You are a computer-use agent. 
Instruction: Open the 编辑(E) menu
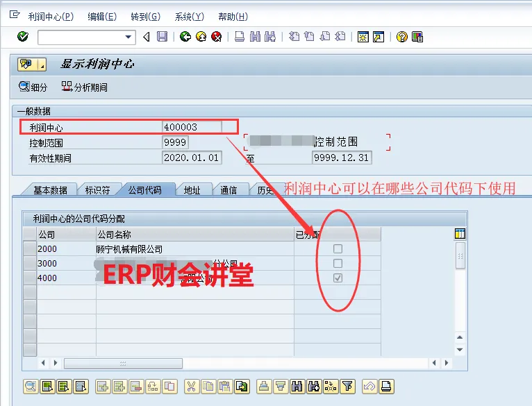point(102,17)
